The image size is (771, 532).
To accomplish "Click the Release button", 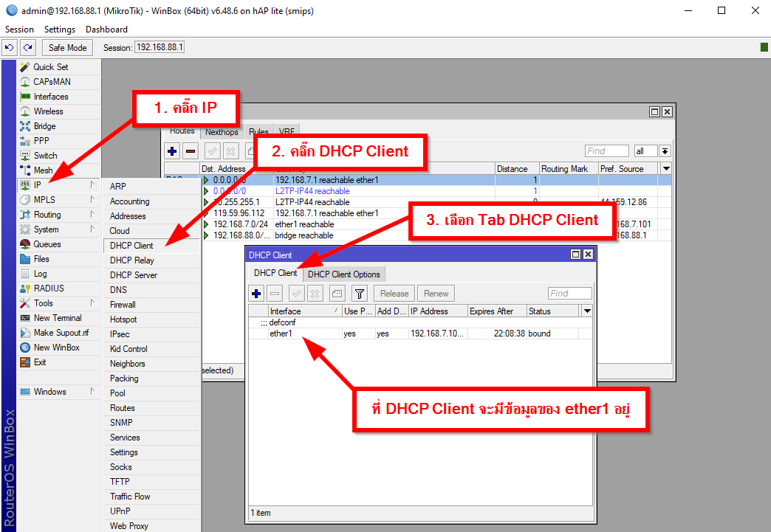I will [394, 294].
